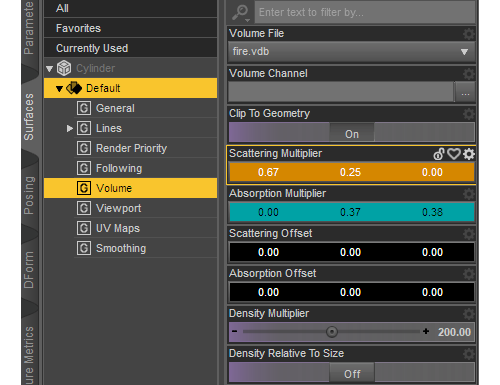This screenshot has height=385, width=500.
Task: Toggle Clip To Geometry On switch
Action: 352,132
